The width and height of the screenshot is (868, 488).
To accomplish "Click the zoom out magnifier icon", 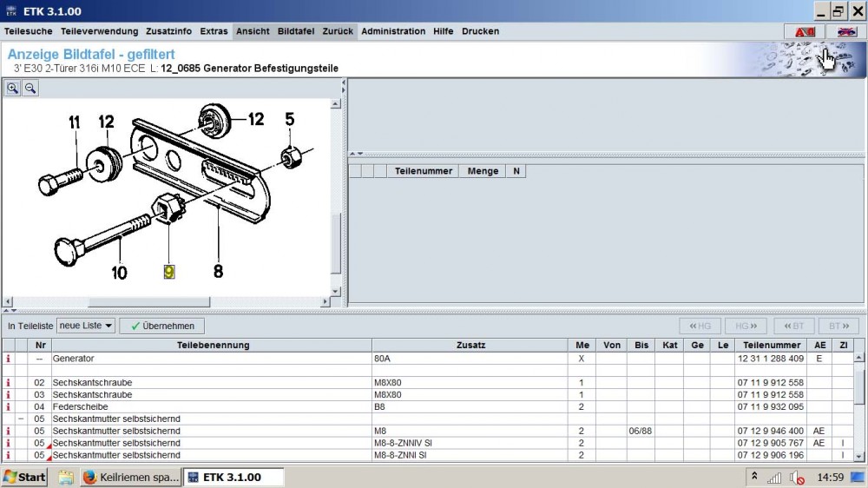I will click(x=30, y=88).
